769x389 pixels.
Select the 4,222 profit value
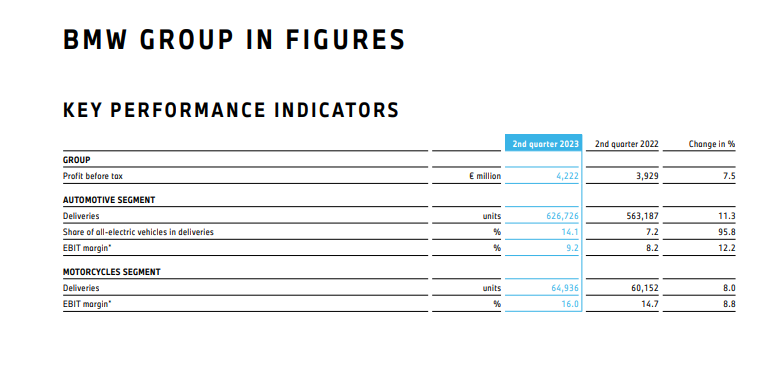coord(567,176)
